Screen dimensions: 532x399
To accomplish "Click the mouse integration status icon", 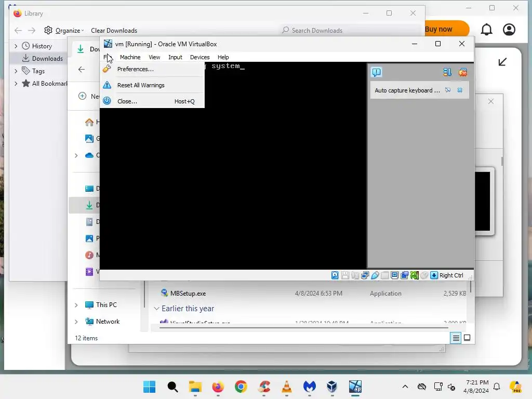I will 424,275.
